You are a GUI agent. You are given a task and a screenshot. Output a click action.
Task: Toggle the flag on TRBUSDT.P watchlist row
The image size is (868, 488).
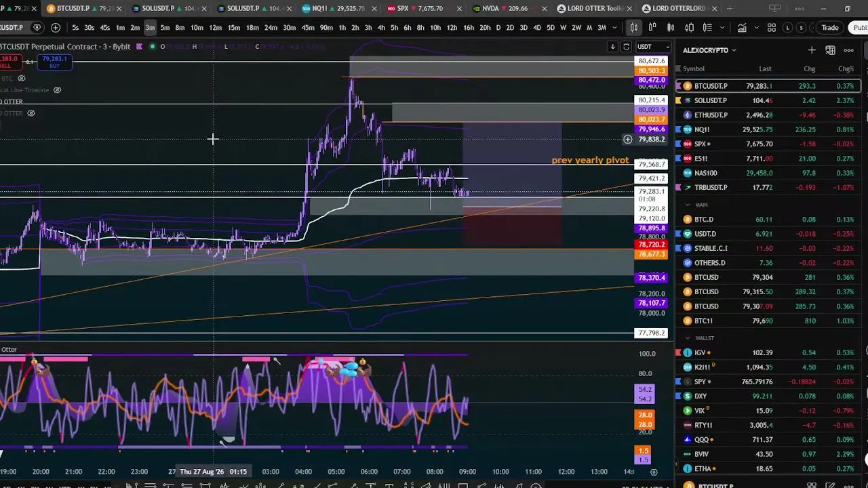[677, 187]
